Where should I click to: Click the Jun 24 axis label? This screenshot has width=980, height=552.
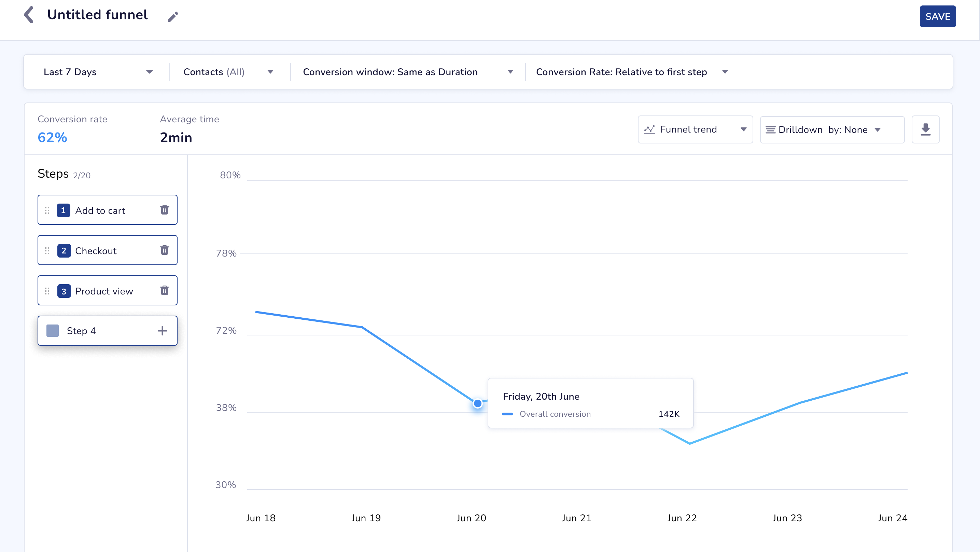893,518
